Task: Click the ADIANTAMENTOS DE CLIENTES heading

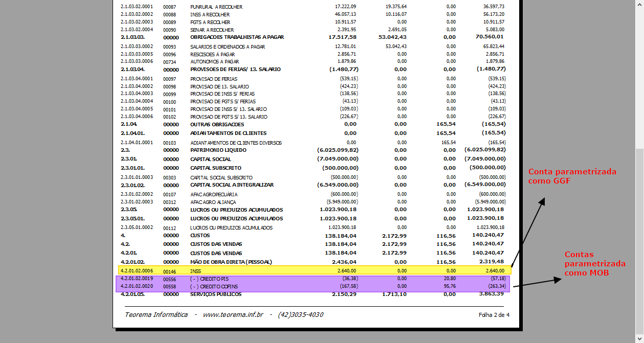Action: 229,133
